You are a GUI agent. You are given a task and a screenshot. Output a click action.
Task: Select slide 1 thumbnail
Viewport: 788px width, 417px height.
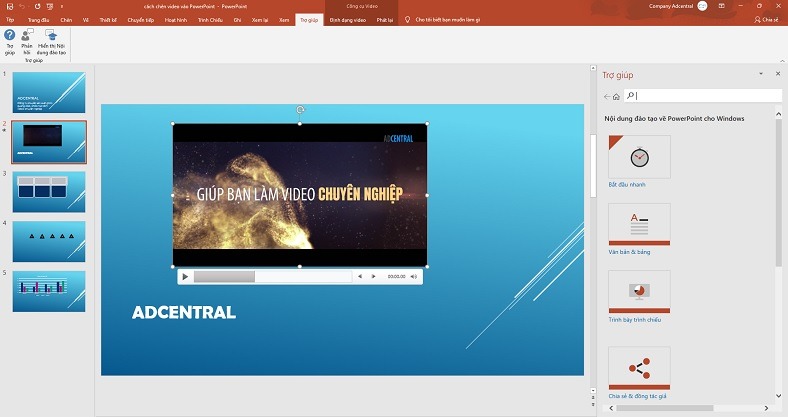point(49,92)
